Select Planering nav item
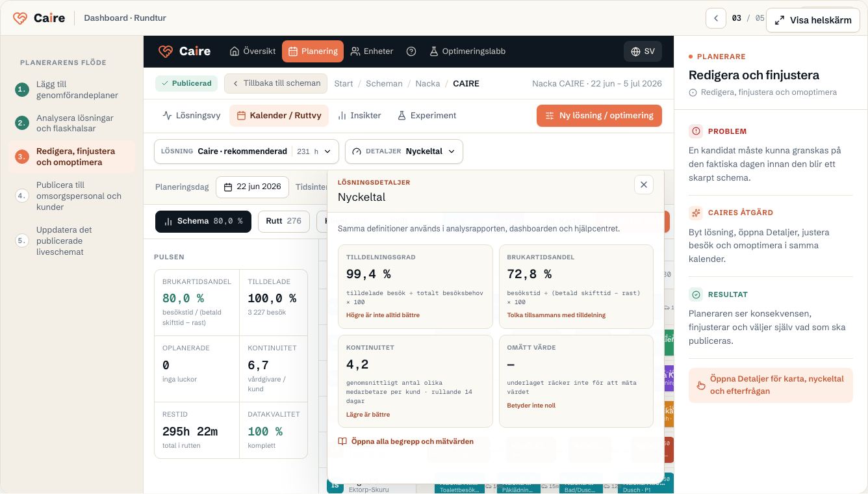Viewport: 868px width, 494px height. pos(313,51)
